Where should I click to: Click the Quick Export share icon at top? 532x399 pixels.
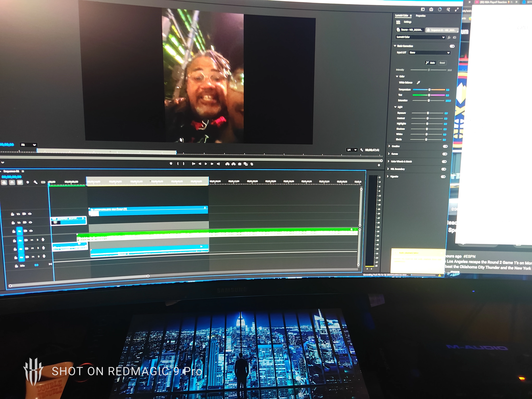click(x=431, y=9)
